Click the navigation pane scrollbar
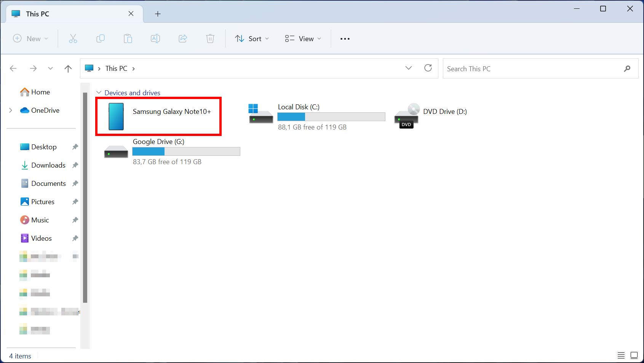 pos(85,197)
